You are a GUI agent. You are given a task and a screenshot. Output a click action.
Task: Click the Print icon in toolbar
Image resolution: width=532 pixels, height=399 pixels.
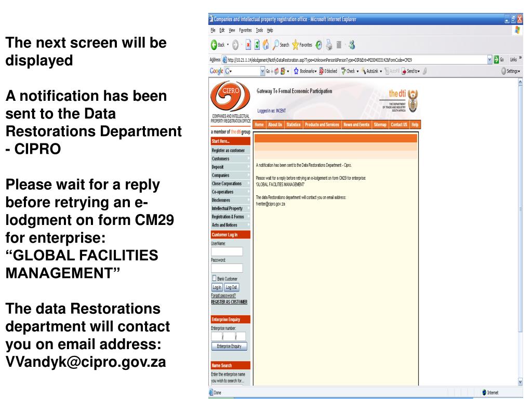click(x=329, y=45)
